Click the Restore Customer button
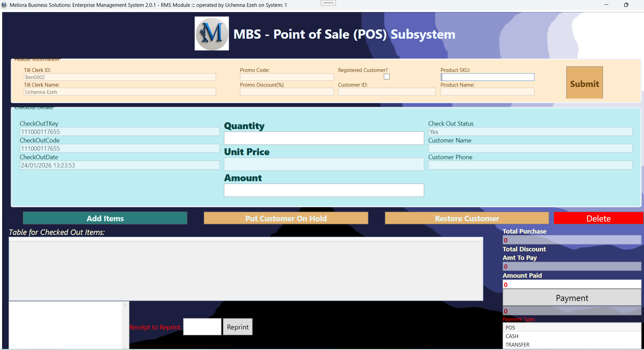Screen dimensions: 644x350 coord(467,218)
